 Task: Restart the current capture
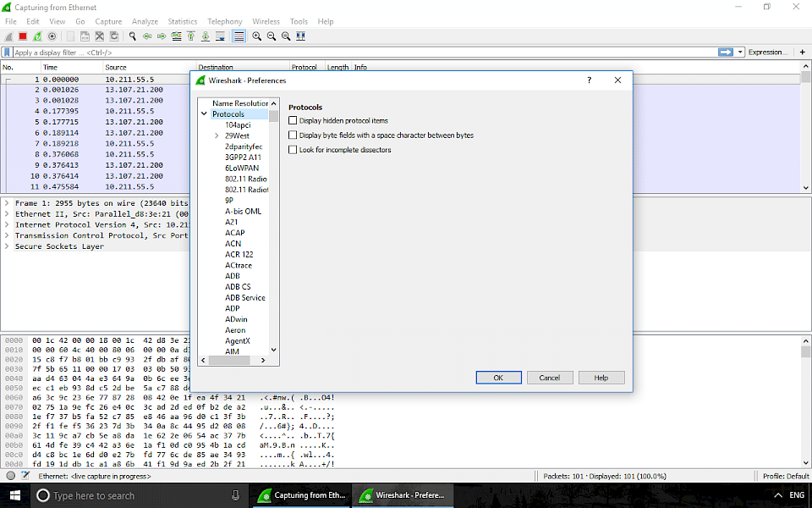[37, 36]
